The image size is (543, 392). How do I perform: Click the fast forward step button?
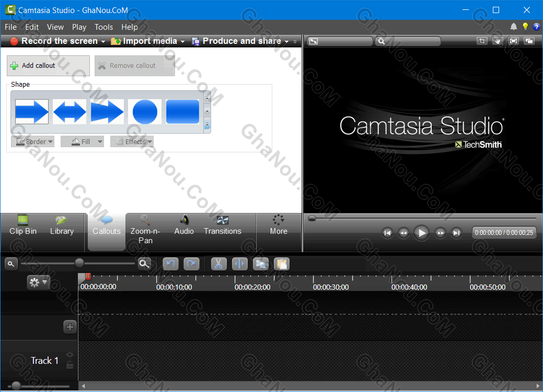[x=440, y=233]
